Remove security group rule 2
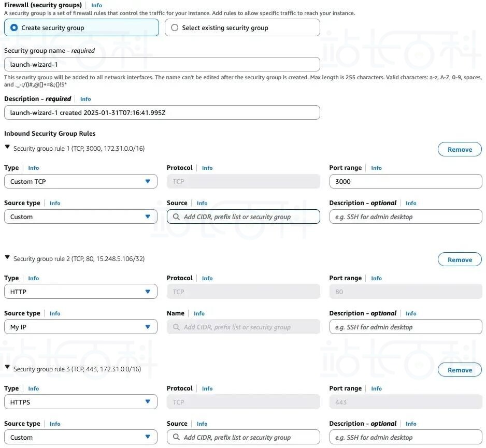 point(460,260)
